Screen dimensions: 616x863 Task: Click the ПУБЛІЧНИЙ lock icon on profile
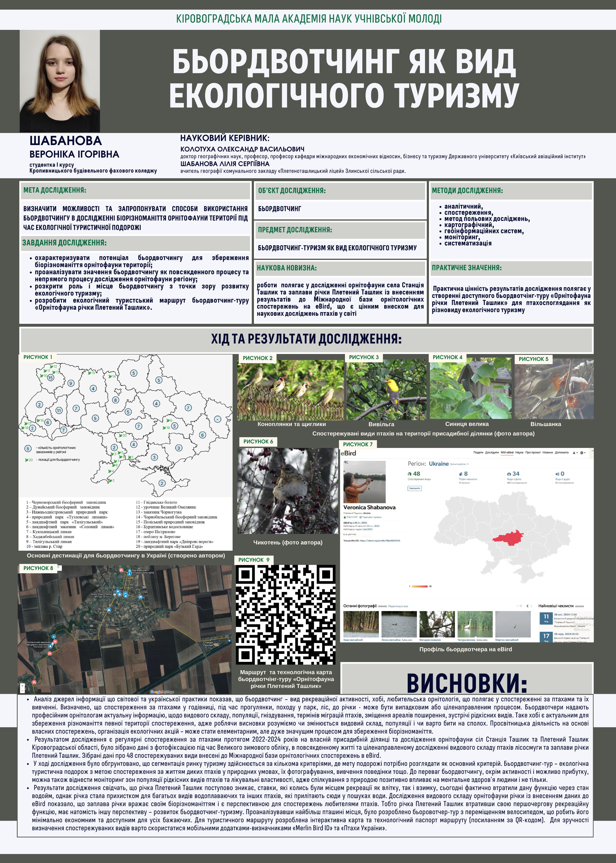click(x=345, y=517)
